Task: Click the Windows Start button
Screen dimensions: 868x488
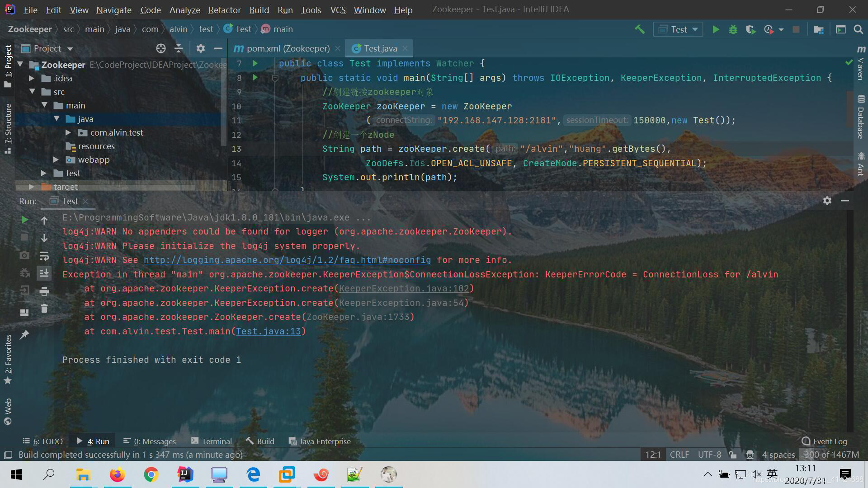Action: coord(16,474)
